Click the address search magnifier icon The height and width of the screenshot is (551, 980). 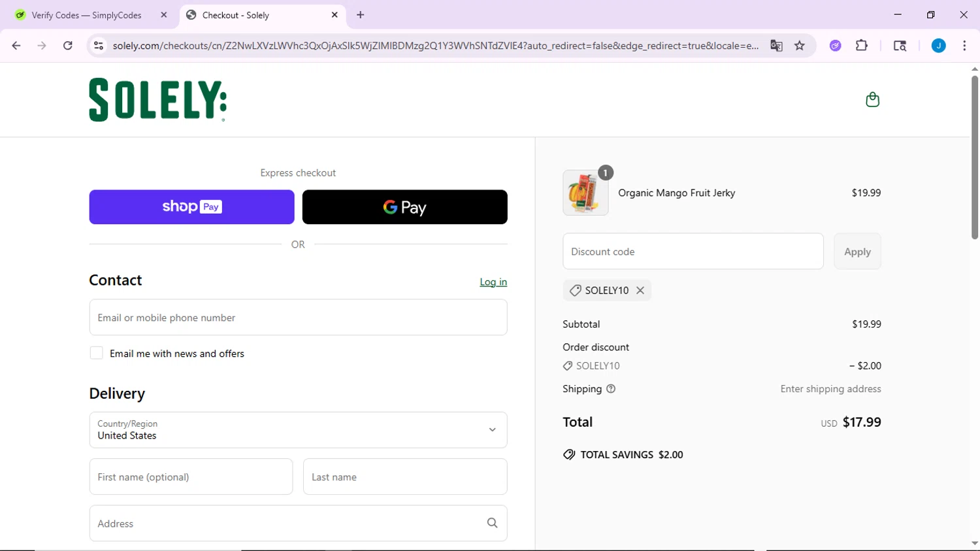[x=492, y=523]
